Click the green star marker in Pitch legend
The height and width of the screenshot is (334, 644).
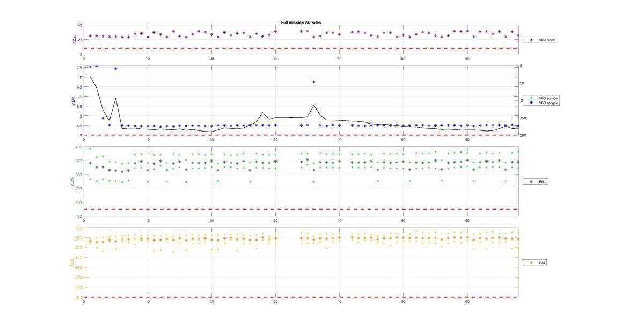(531, 181)
